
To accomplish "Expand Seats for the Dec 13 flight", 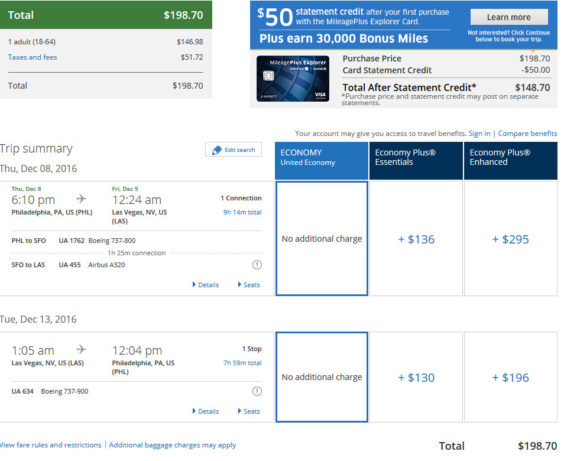I will [249, 411].
